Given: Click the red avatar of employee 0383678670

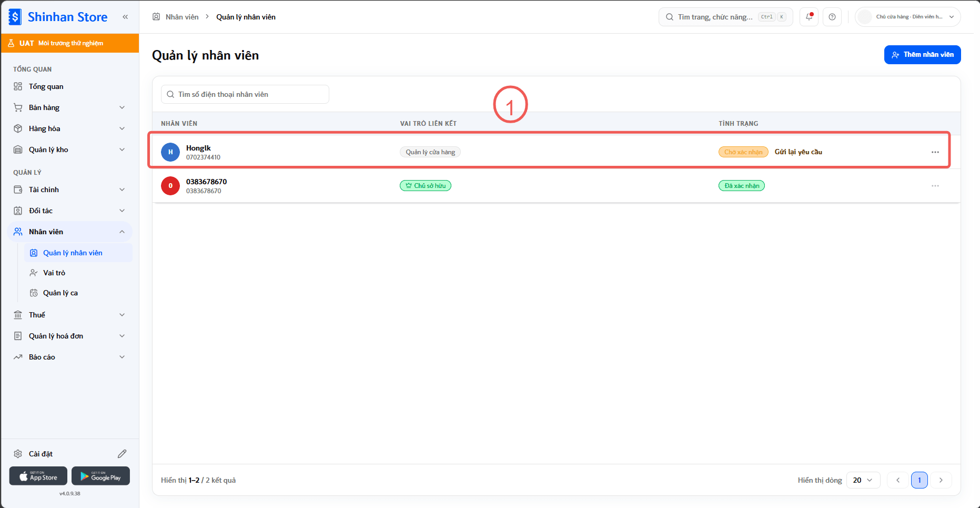Looking at the screenshot, I should point(170,186).
